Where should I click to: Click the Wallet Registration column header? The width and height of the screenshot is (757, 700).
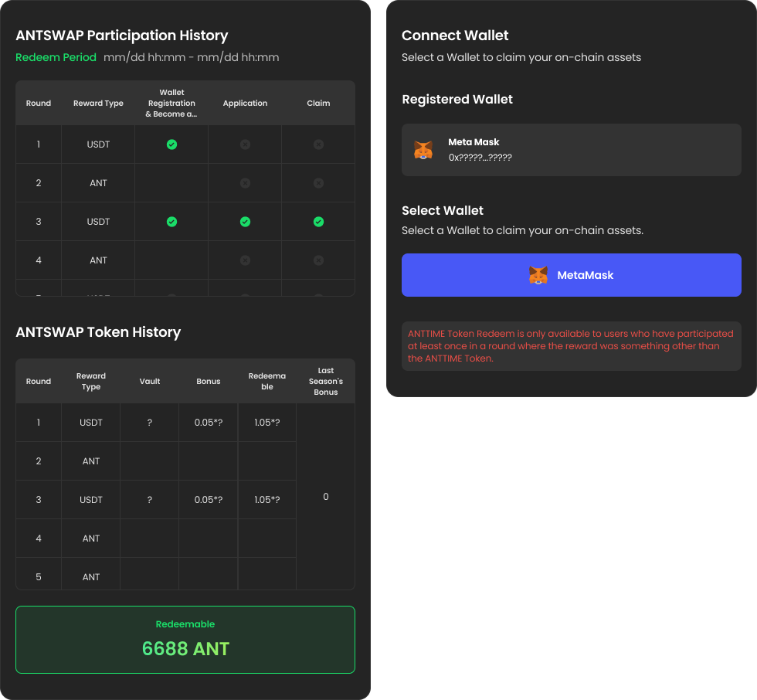click(x=171, y=103)
